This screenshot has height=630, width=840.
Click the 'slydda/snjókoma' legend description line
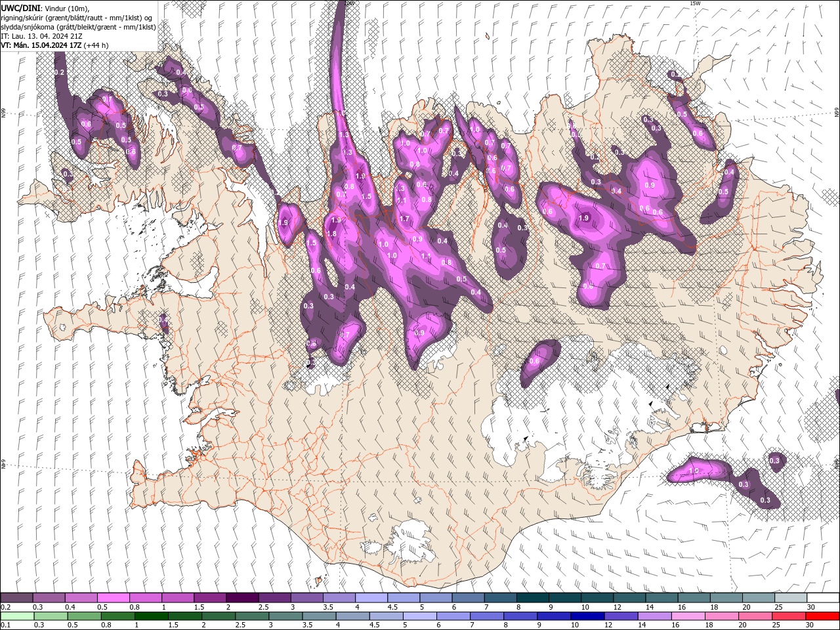point(78,26)
